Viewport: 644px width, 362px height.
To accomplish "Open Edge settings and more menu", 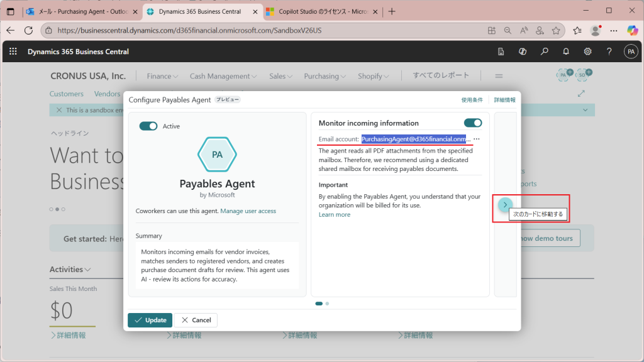I will 614,30.
